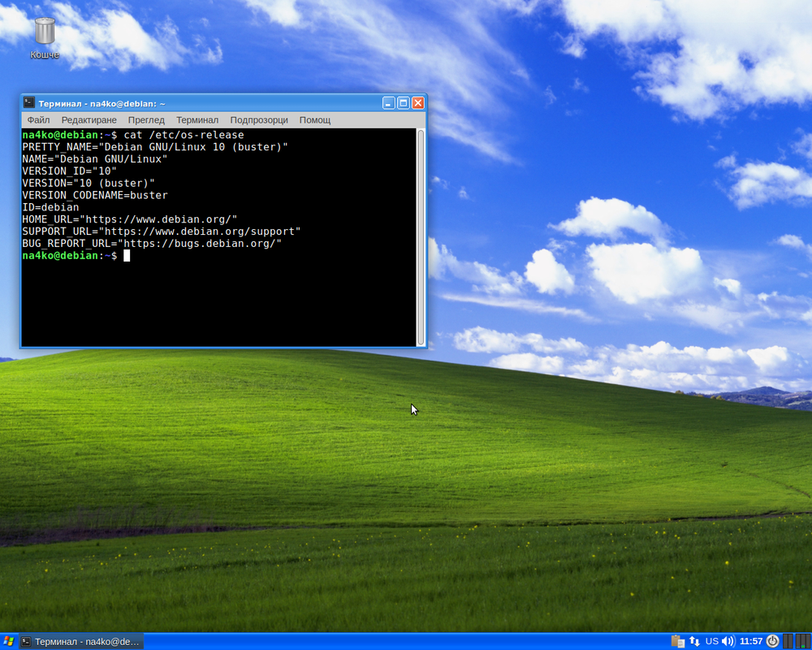This screenshot has height=650, width=812.
Task: Minimize the terminal window
Action: (x=389, y=103)
